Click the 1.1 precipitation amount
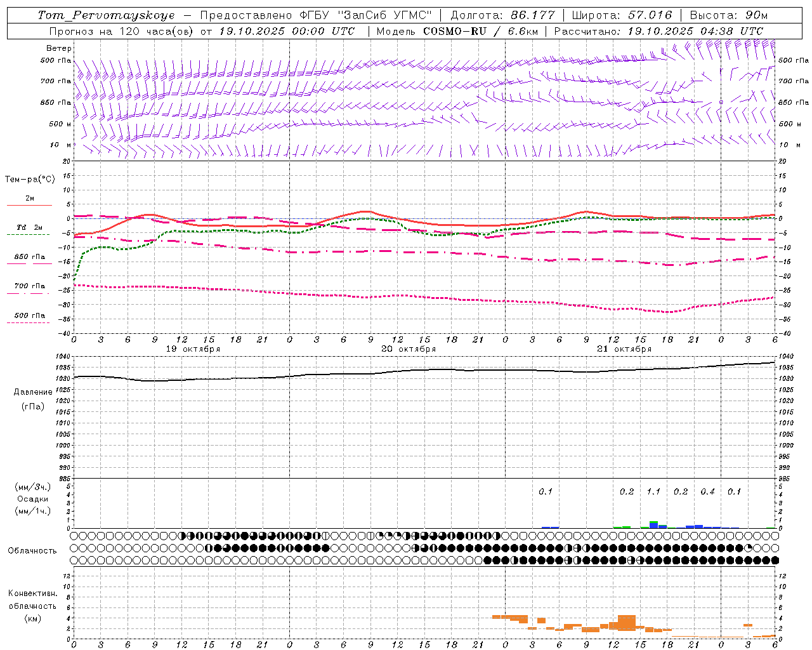Screen dimensions: 812x650 click(653, 492)
